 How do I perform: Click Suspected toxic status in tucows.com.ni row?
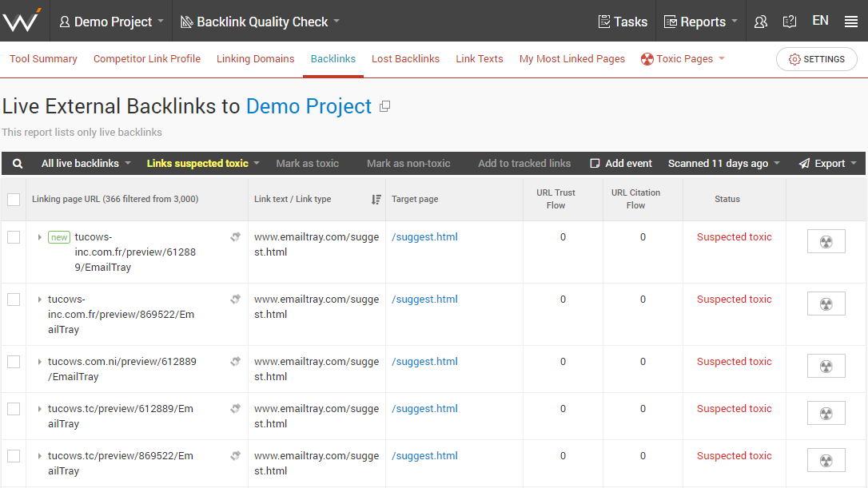pyautogui.click(x=734, y=361)
